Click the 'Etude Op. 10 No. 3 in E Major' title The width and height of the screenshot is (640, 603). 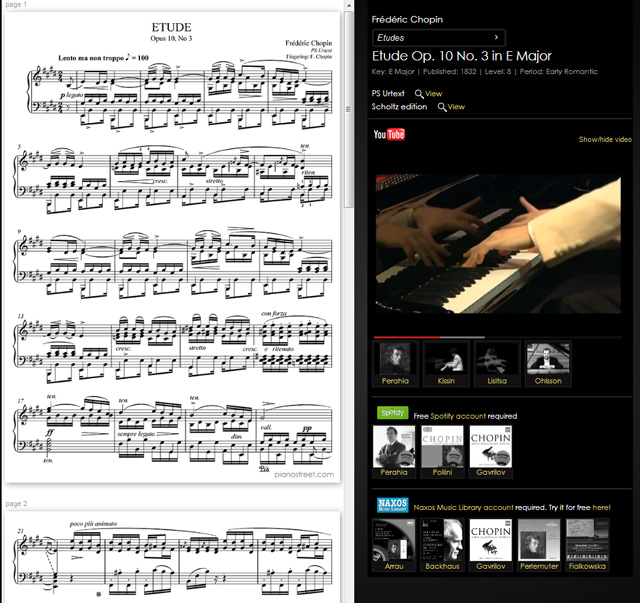[462, 56]
